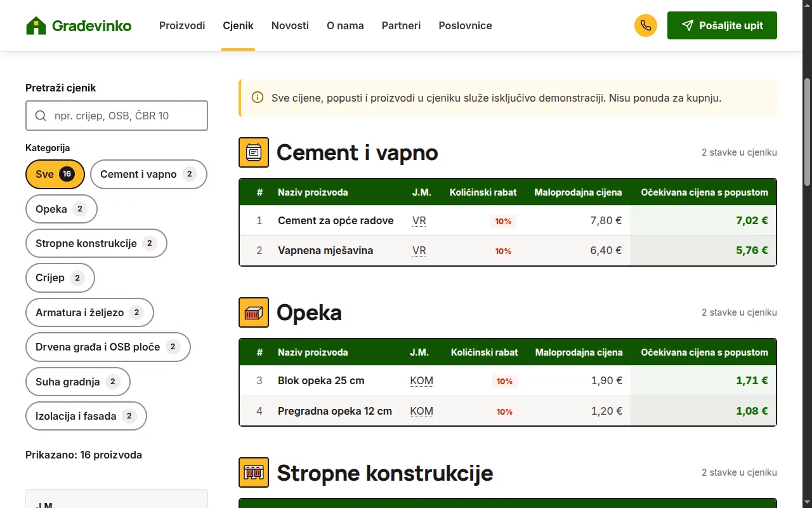Select the Sve category filter
812x508 pixels.
(x=55, y=174)
